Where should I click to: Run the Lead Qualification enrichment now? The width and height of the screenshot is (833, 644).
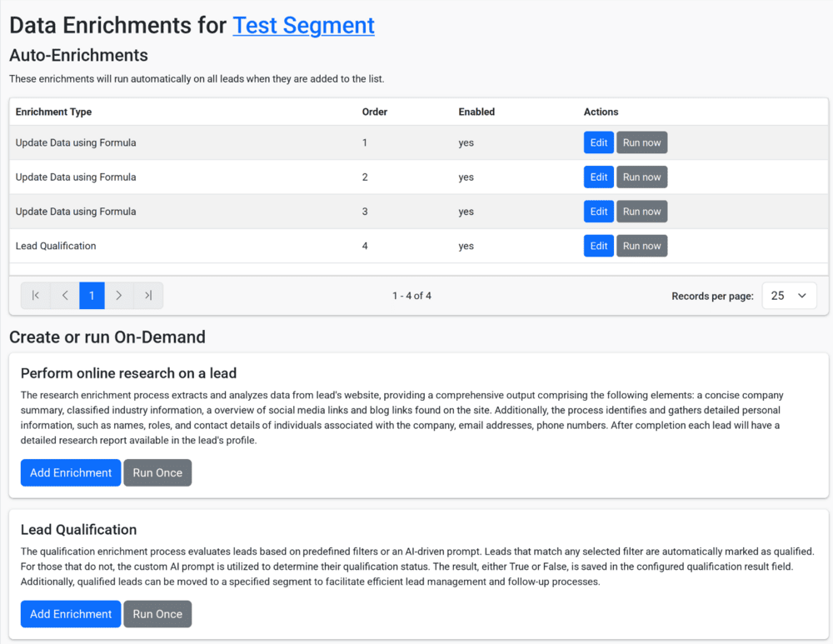pyautogui.click(x=641, y=245)
